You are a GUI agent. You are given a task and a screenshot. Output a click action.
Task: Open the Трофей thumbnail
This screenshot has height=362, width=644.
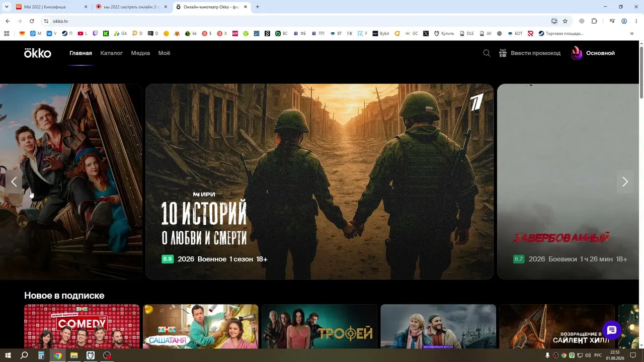point(319,326)
